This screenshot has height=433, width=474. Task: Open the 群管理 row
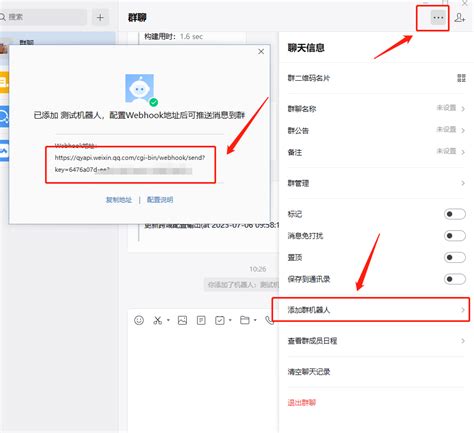[376, 183]
